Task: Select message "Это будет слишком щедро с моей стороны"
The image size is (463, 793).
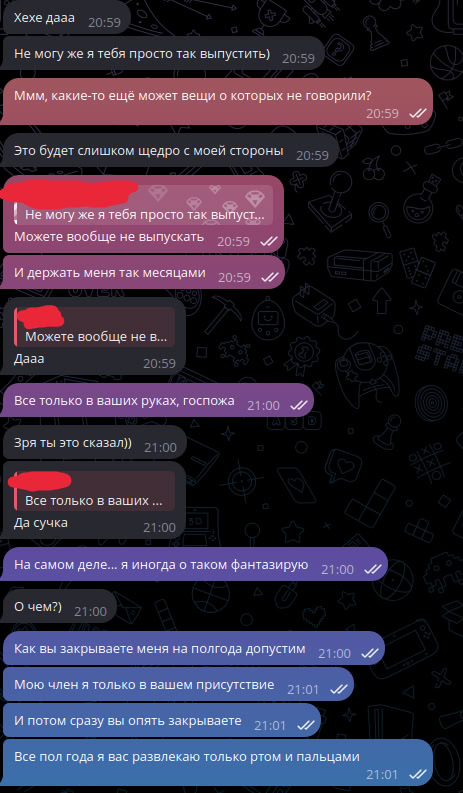Action: point(170,151)
